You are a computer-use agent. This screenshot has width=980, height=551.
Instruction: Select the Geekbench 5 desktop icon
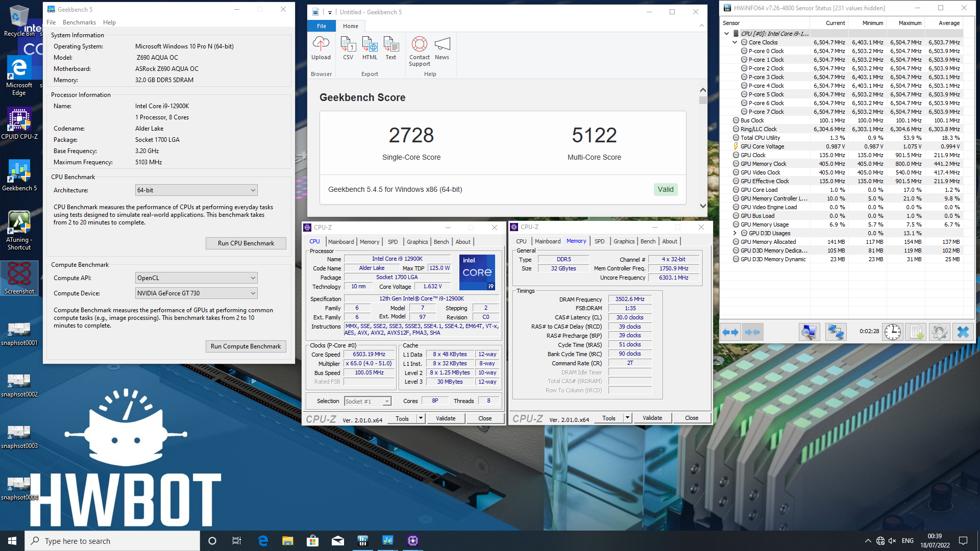[19, 175]
